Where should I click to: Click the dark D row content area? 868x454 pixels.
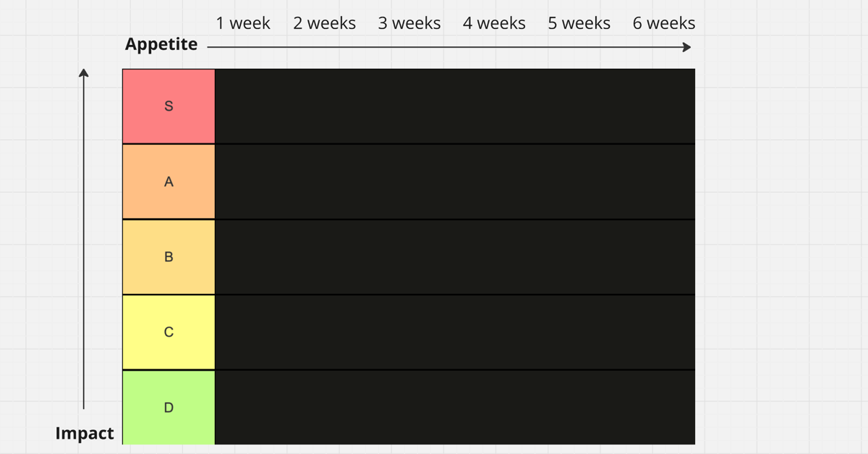455,408
